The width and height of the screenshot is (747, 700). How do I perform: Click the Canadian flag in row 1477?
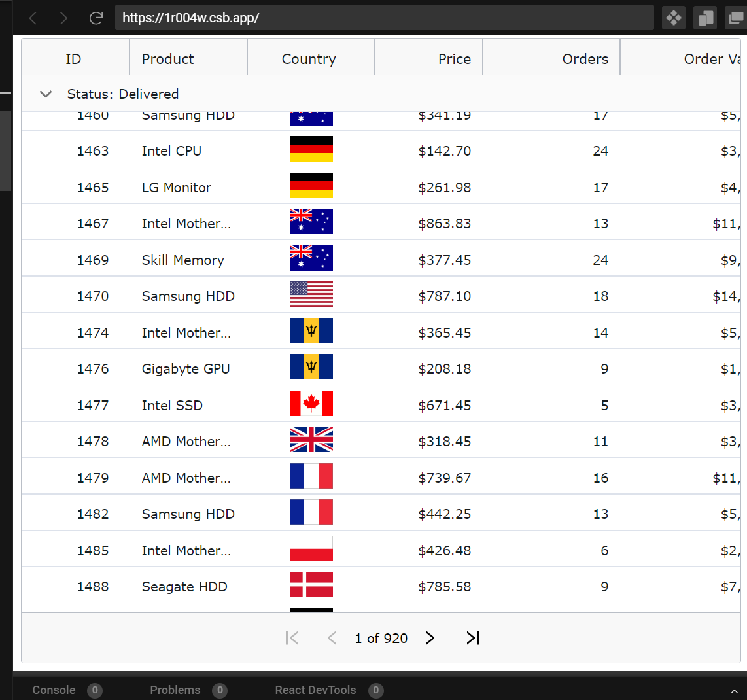(x=311, y=403)
